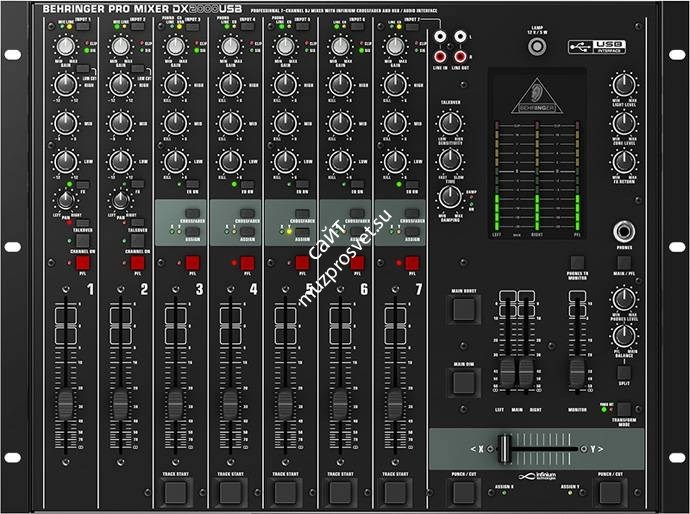
Task: Click the Behringer triangle logo
Action: (x=537, y=97)
